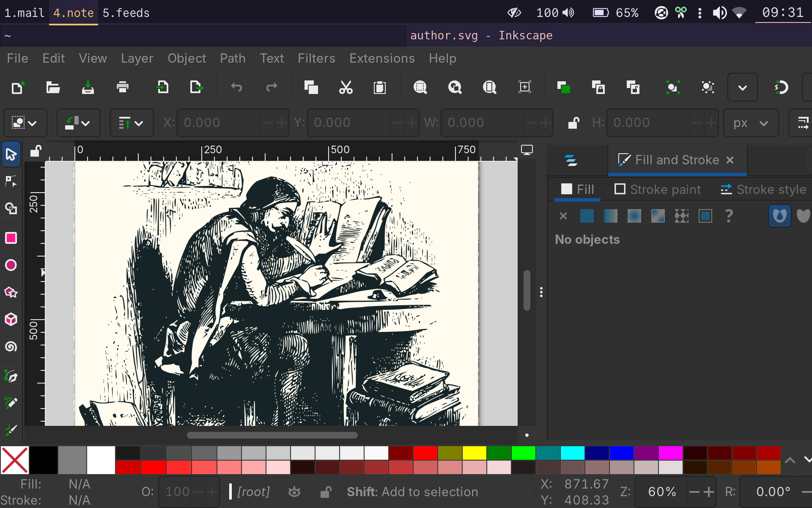The image size is (812, 508).
Task: Open the raise-lower options dropdown
Action: [x=131, y=123]
